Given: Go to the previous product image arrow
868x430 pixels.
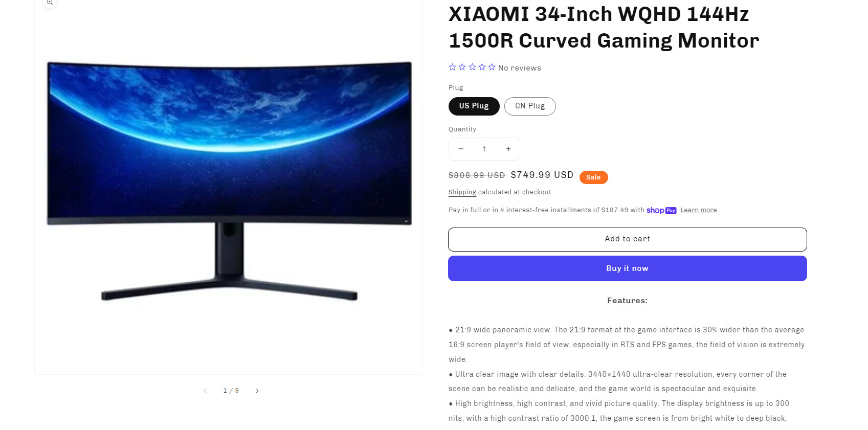Looking at the screenshot, I should coord(205,391).
